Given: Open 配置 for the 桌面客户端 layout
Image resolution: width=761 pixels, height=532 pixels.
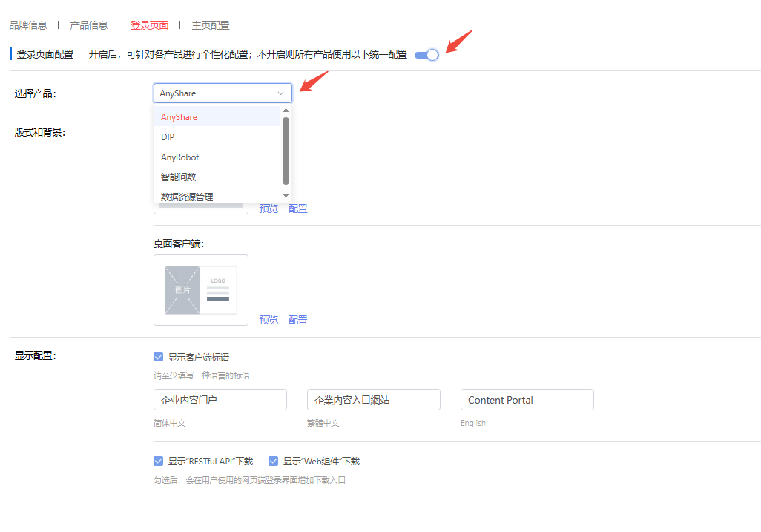Looking at the screenshot, I should point(298,320).
